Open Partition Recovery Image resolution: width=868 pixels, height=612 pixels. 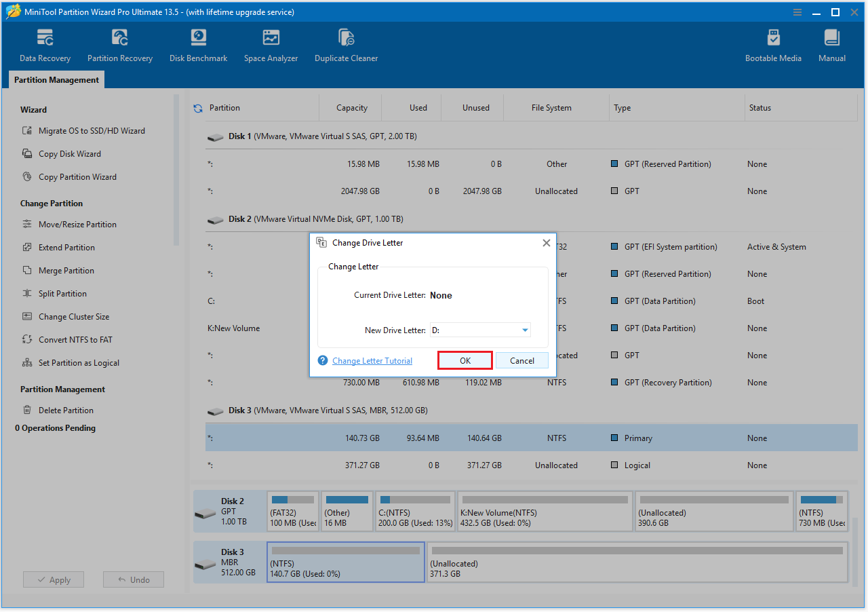tap(119, 44)
